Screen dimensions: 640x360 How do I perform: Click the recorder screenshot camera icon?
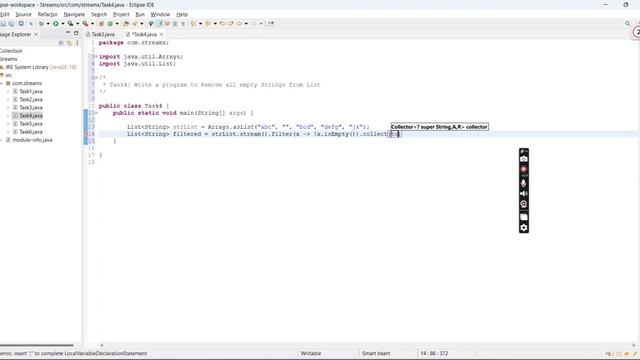click(524, 159)
